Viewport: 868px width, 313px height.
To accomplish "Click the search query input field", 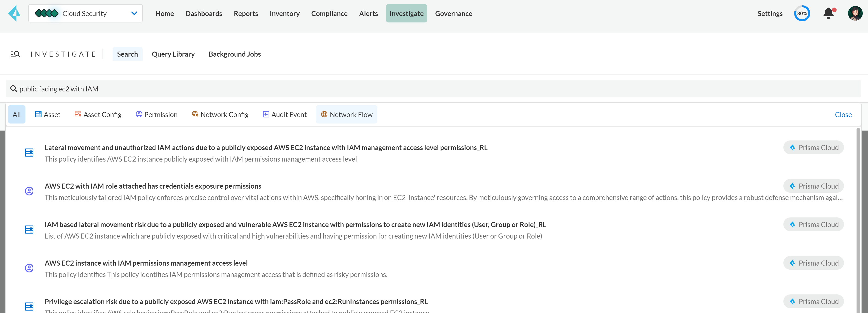I will point(433,89).
